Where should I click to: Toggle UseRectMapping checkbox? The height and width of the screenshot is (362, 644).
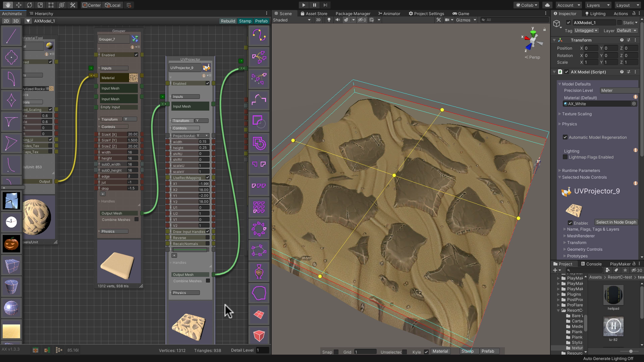[208, 177]
